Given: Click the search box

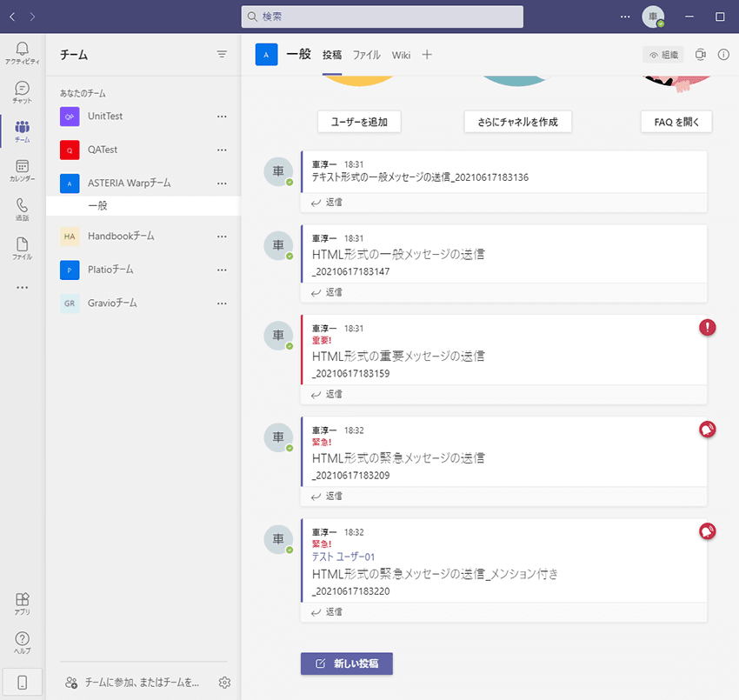Looking at the screenshot, I should [383, 17].
